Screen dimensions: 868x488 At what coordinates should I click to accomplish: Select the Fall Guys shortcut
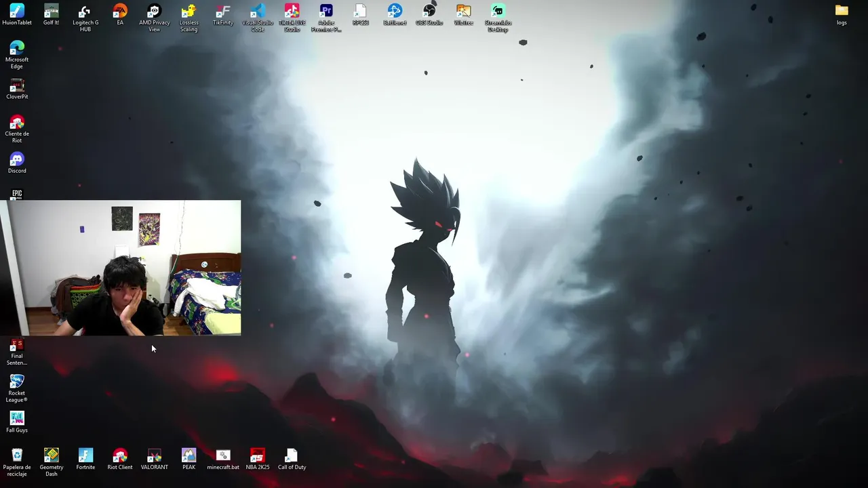click(x=17, y=422)
